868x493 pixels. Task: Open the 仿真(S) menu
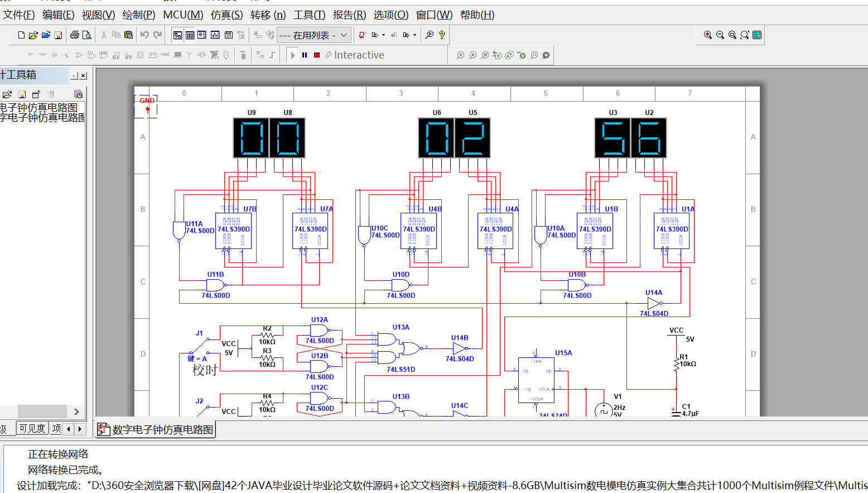[x=227, y=15]
